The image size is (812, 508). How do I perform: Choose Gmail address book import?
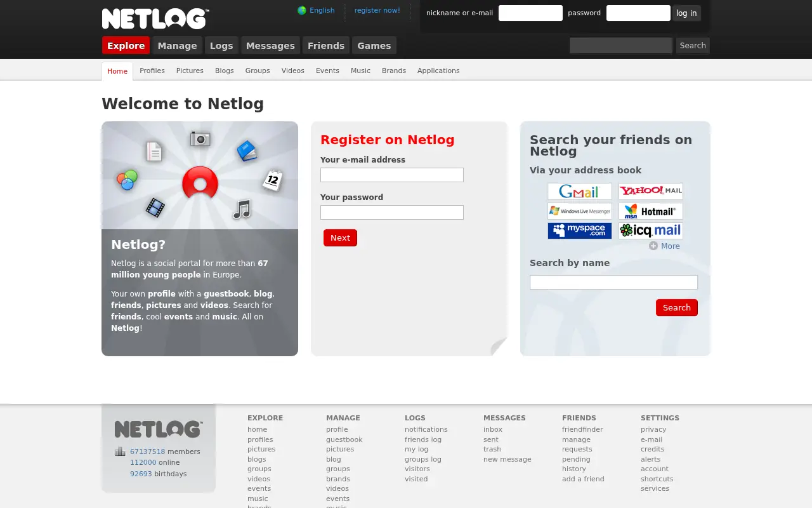pyautogui.click(x=580, y=191)
